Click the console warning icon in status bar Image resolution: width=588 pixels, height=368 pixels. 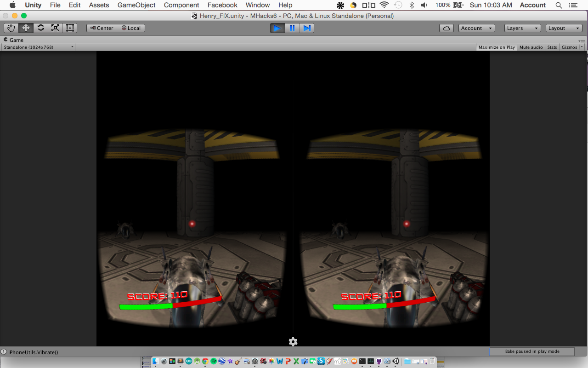[4, 352]
